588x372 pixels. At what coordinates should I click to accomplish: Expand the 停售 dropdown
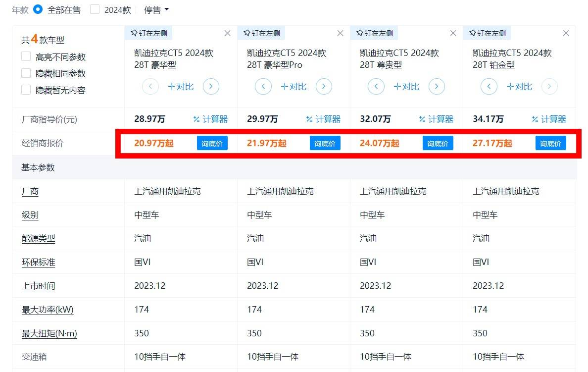tap(156, 9)
